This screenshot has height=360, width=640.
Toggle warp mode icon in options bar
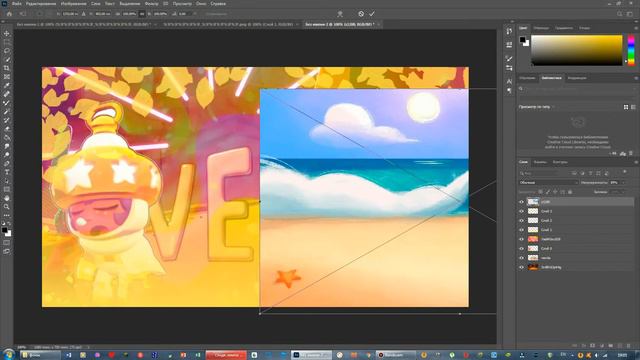(x=340, y=14)
